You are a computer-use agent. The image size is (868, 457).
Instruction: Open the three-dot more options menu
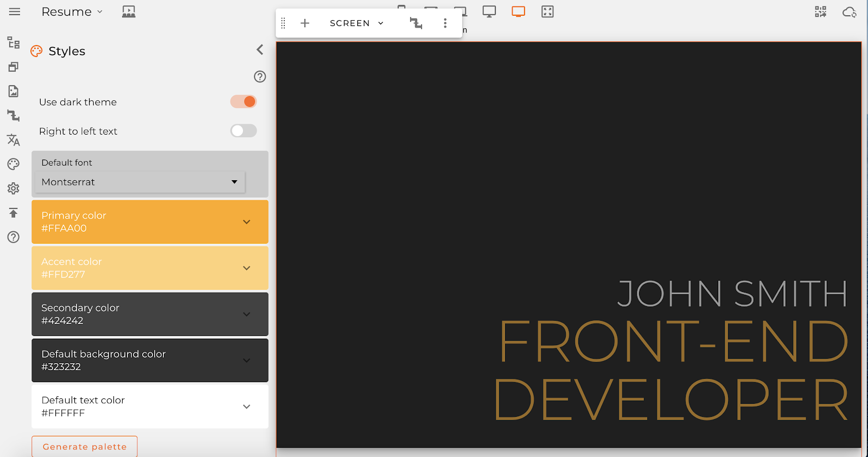445,23
